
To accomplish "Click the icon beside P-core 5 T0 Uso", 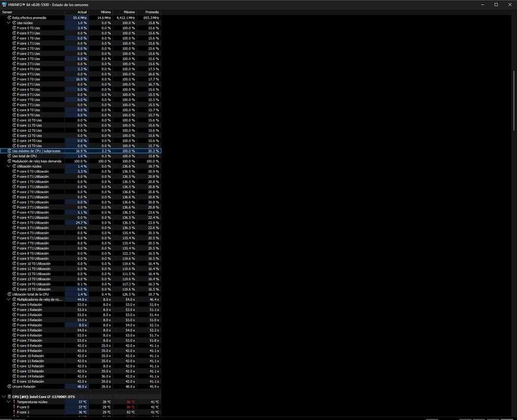I will click(14, 79).
